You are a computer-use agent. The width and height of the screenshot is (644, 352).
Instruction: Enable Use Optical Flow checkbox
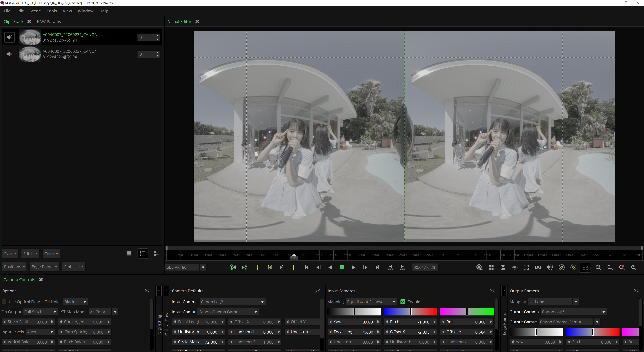(x=4, y=302)
